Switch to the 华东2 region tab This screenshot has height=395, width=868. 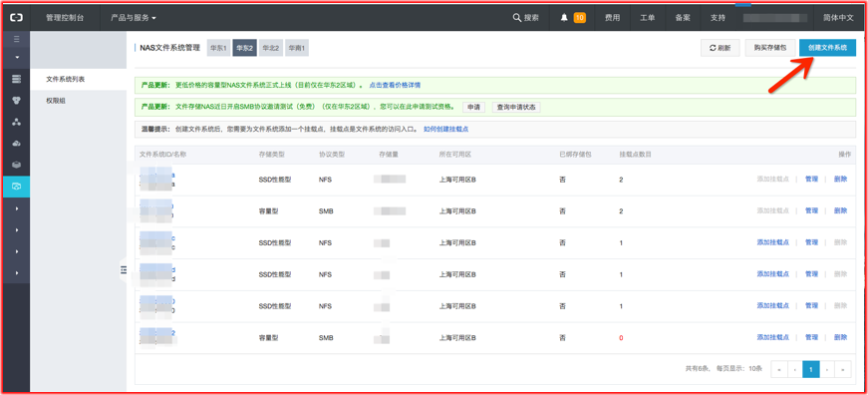(245, 48)
